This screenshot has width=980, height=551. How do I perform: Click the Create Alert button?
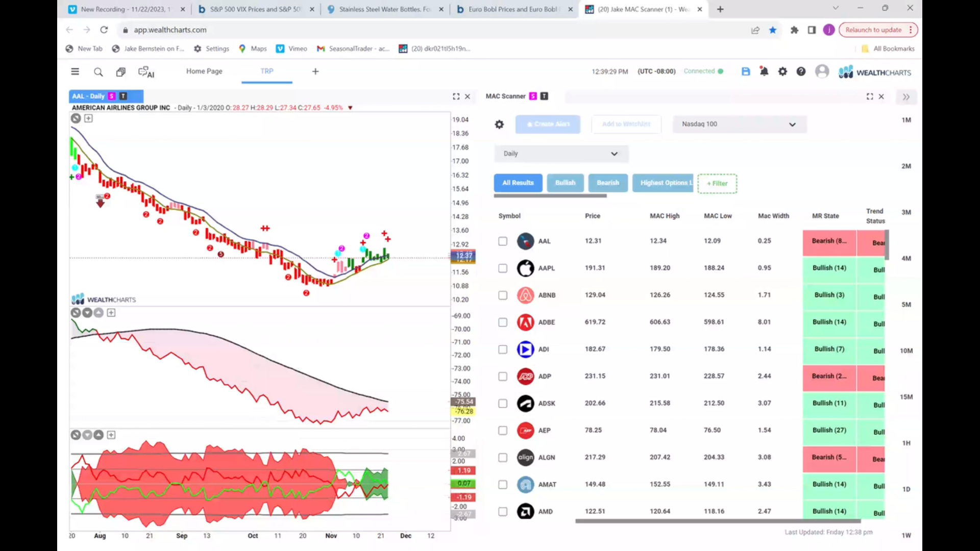tap(548, 124)
